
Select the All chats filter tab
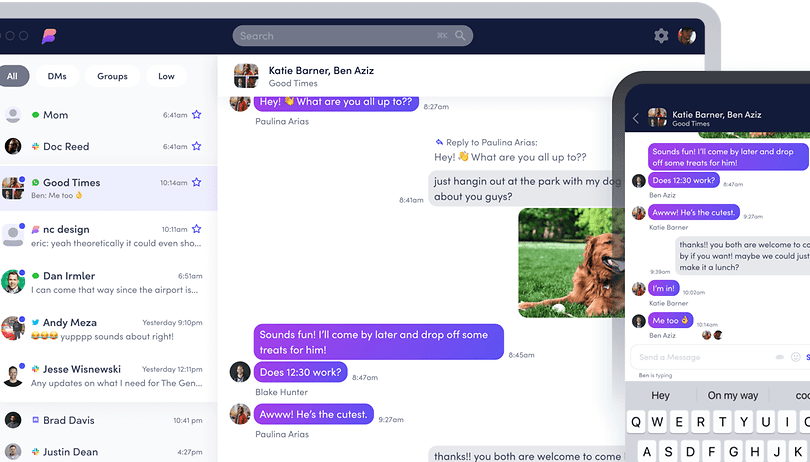coord(12,76)
